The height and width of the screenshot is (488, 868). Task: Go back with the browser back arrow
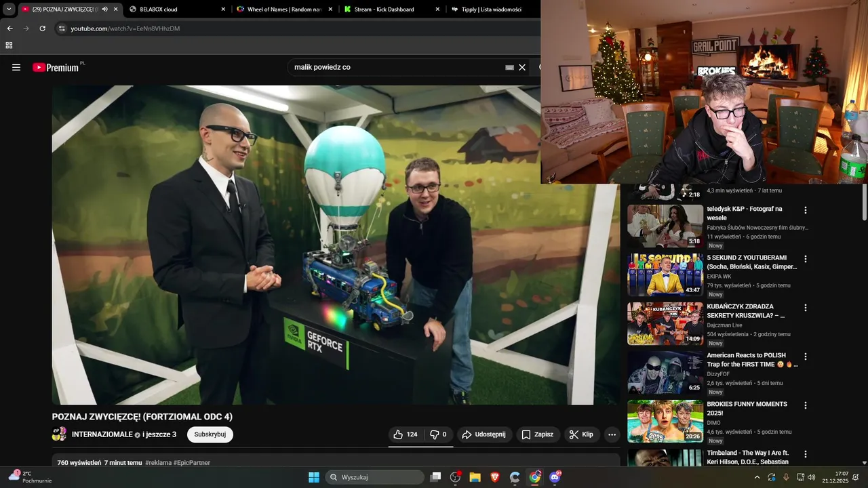coord(9,28)
